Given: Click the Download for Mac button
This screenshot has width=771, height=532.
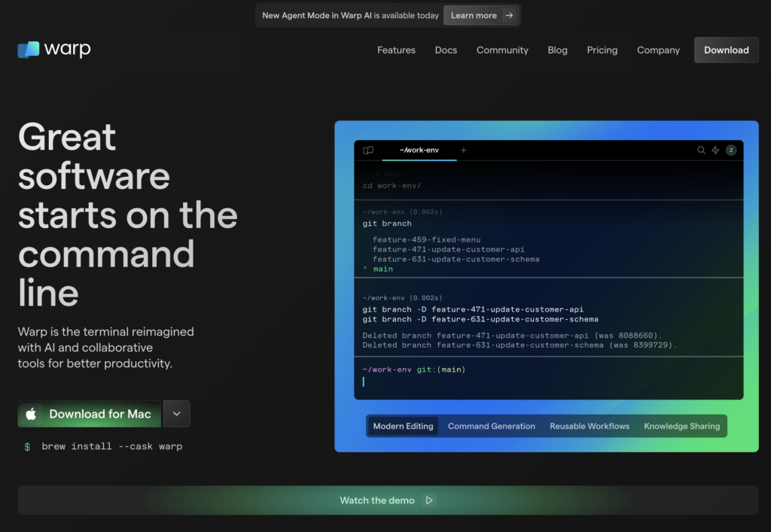Looking at the screenshot, I should tap(90, 414).
